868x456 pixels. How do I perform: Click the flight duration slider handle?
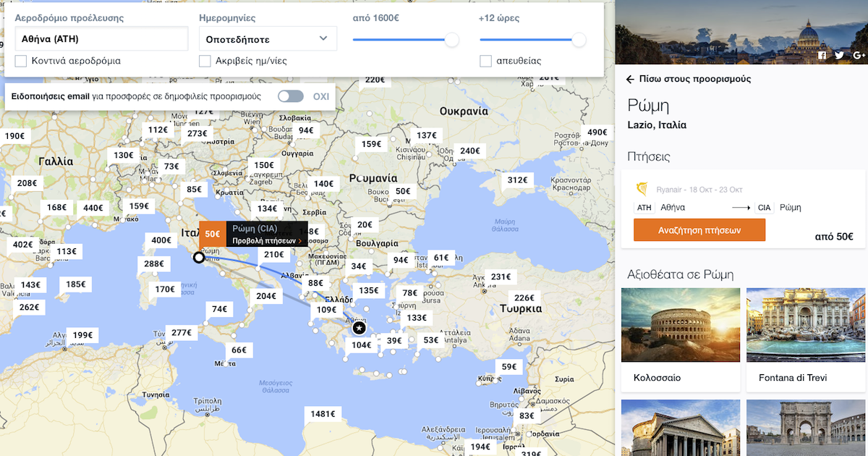pyautogui.click(x=579, y=40)
